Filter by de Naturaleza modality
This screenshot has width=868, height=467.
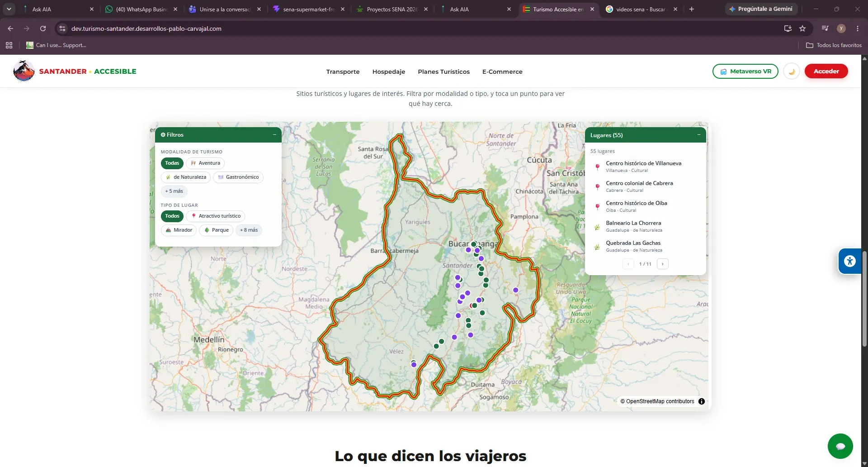pos(186,177)
